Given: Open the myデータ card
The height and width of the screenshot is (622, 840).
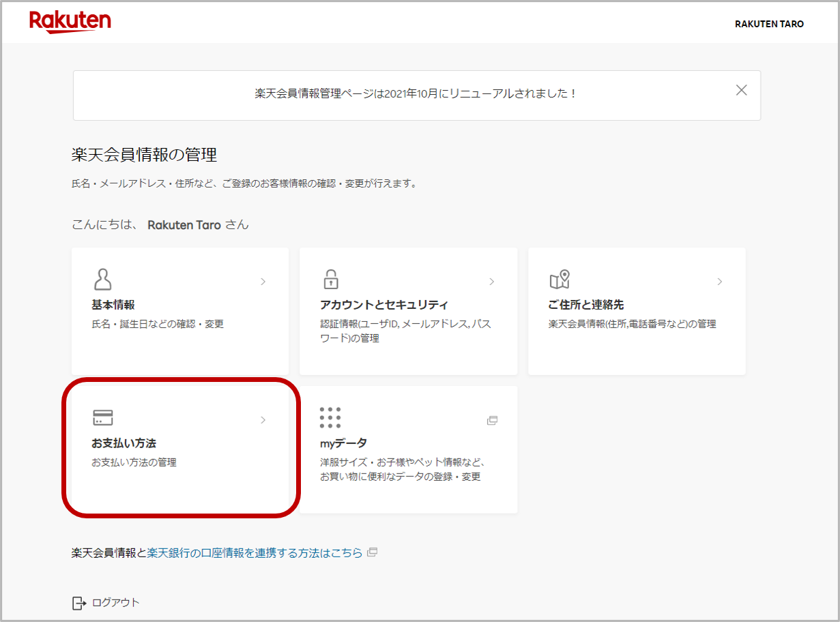Looking at the screenshot, I should click(408, 450).
